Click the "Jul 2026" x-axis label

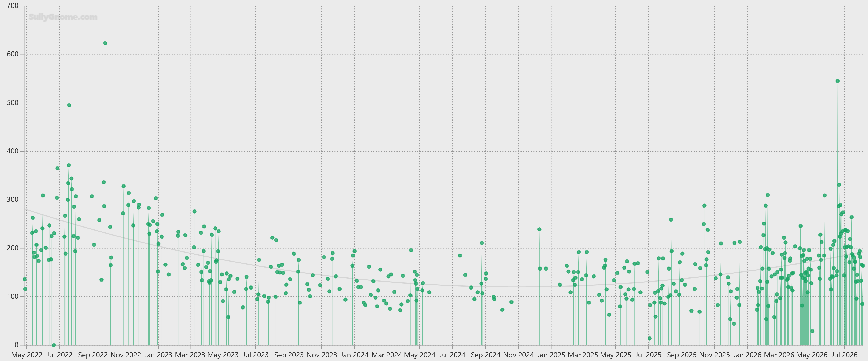pos(844,355)
